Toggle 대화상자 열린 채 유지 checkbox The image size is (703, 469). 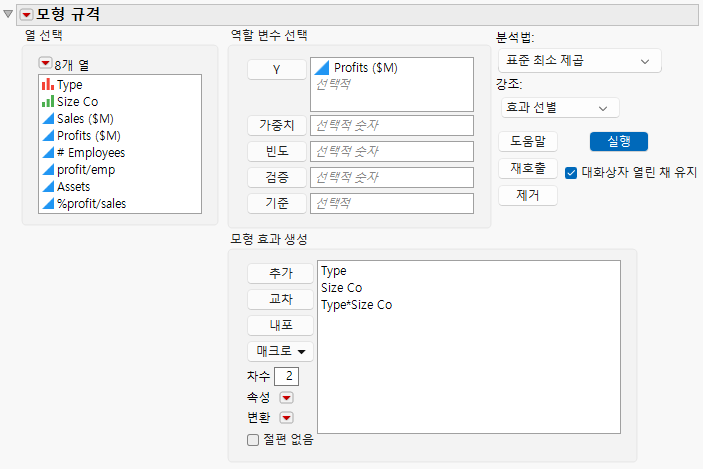coord(571,173)
